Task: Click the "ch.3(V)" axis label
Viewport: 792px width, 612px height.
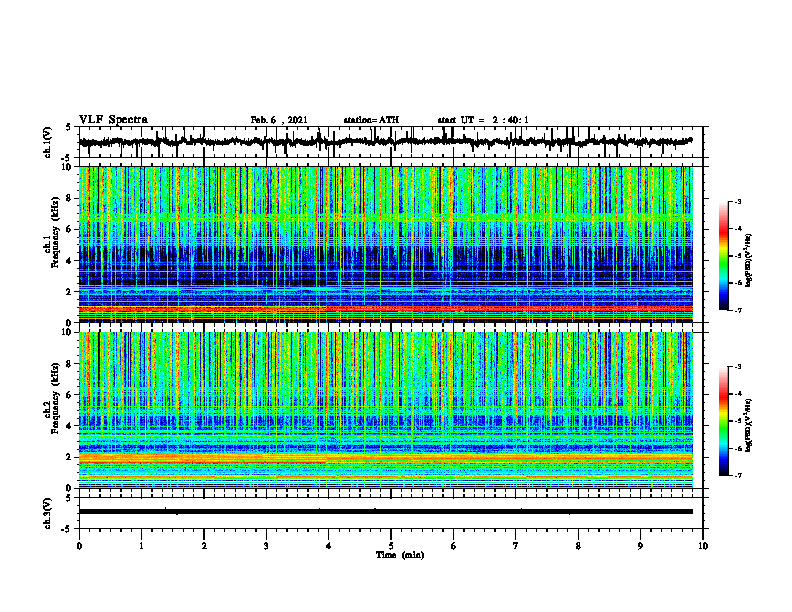Action: (x=48, y=514)
